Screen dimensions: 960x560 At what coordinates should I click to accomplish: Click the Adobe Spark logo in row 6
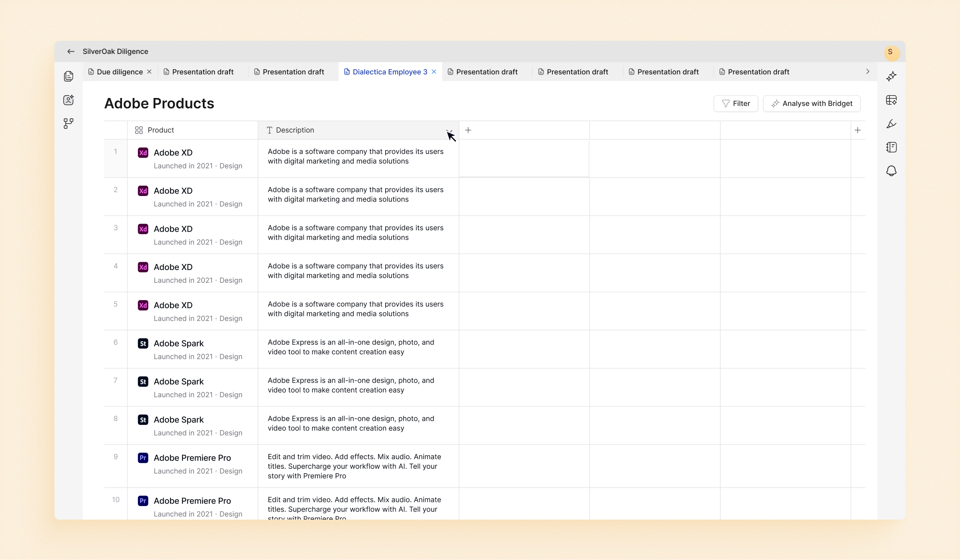pyautogui.click(x=143, y=344)
